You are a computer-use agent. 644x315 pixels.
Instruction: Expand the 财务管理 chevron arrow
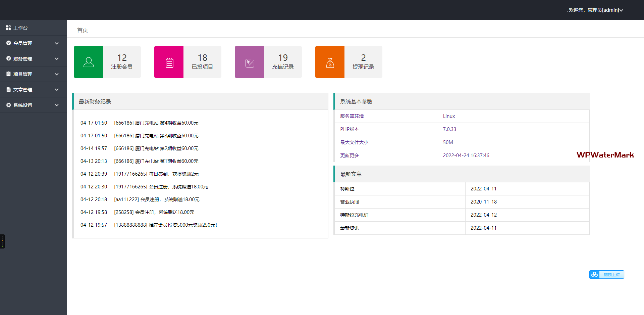pos(57,59)
